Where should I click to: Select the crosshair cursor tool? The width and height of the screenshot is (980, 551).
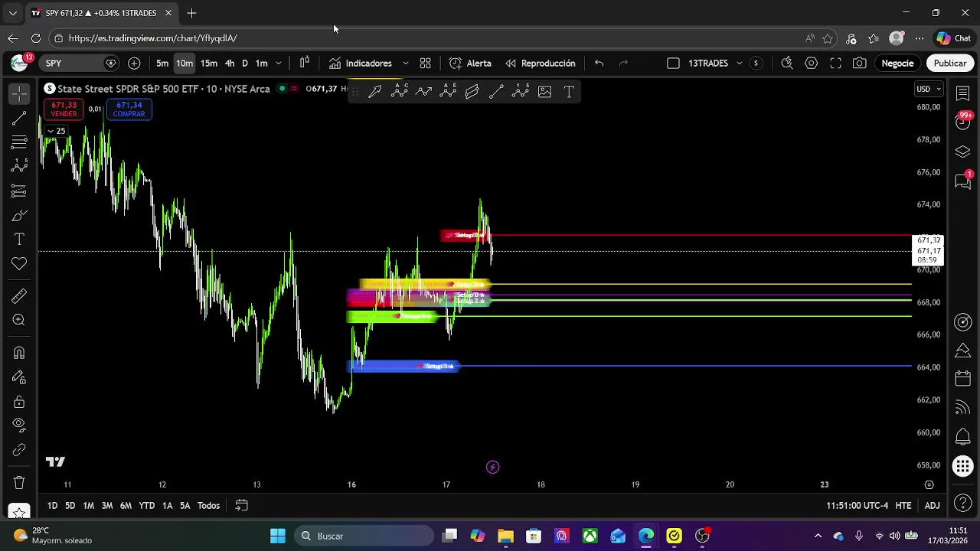pyautogui.click(x=19, y=93)
